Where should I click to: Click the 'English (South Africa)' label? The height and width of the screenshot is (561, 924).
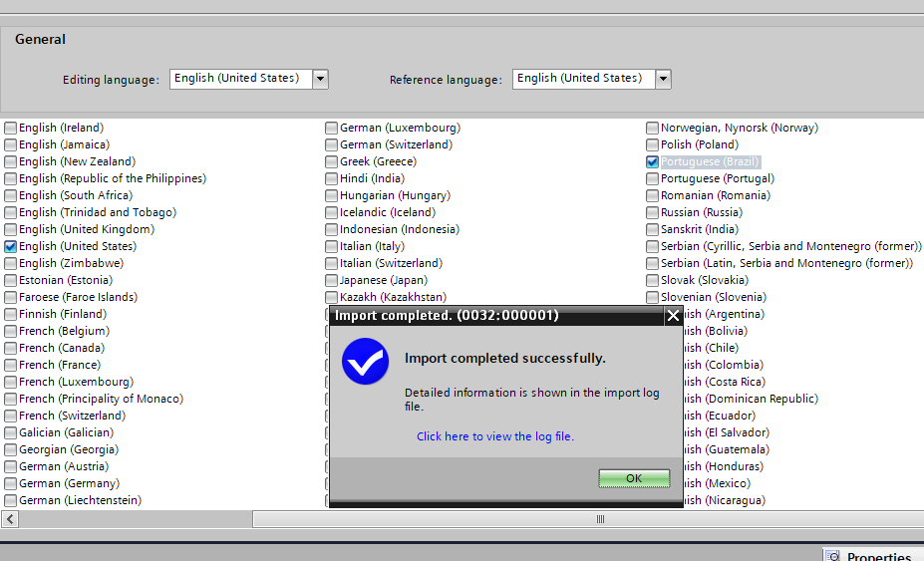coord(76,195)
